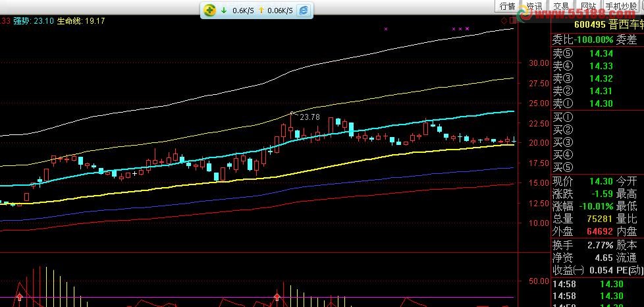Click red up-arrow signal below 23.78 peak
Viewport: 644px width, 307px height.
(277, 296)
